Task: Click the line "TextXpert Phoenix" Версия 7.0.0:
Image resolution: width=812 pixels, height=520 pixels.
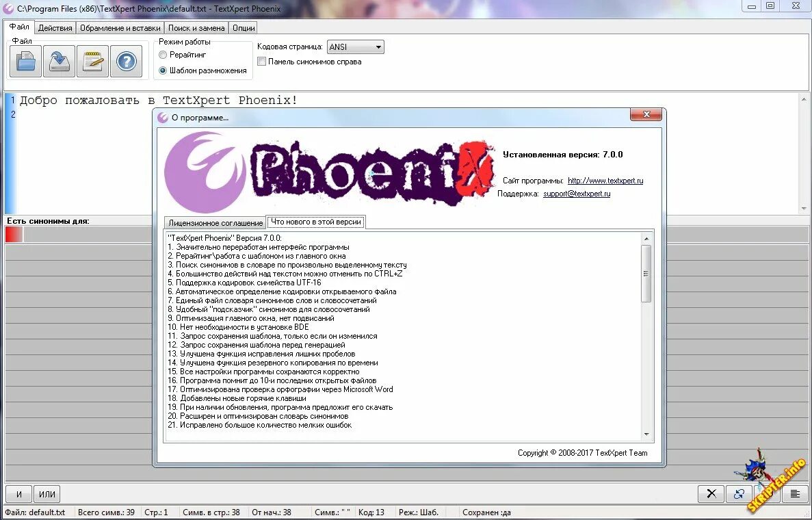Action: coord(225,238)
